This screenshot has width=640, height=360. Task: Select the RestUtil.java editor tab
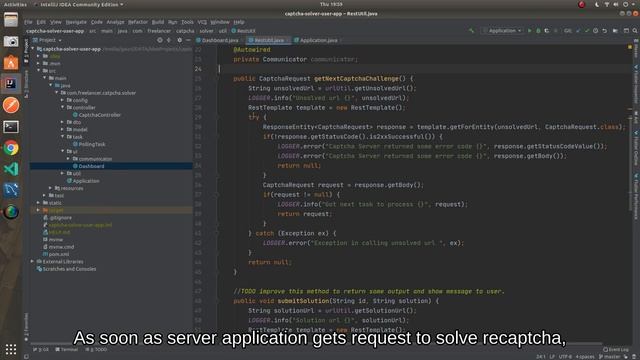[268, 40]
